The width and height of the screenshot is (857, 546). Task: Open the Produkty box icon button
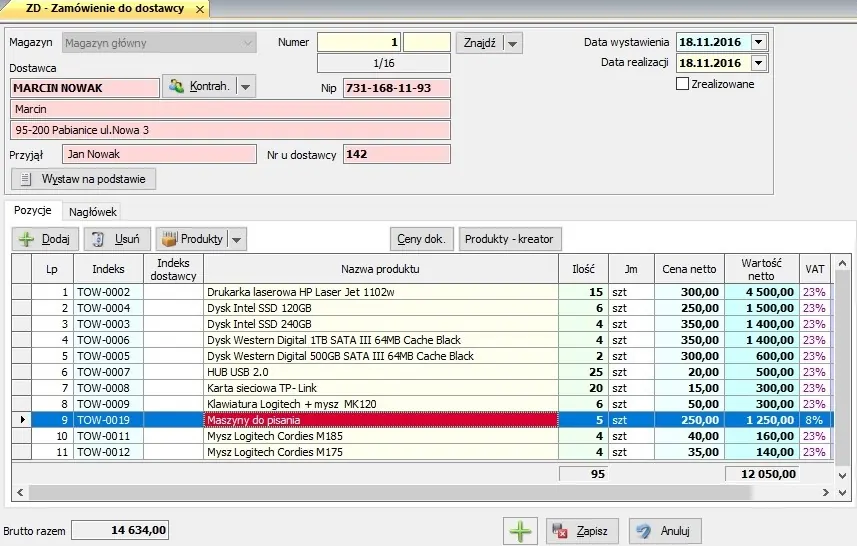pyautogui.click(x=192, y=239)
